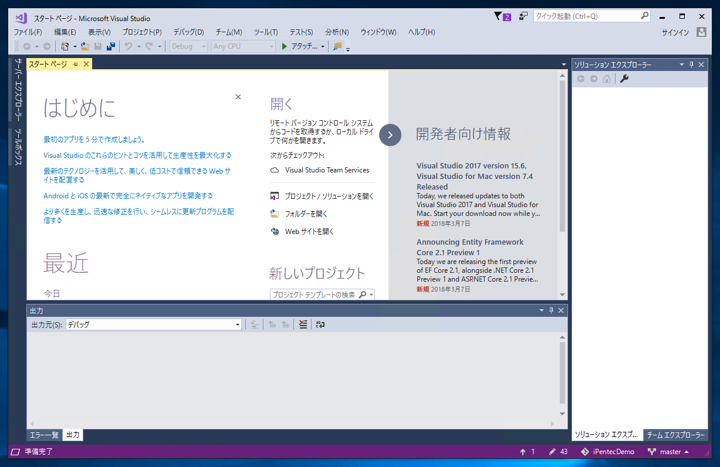Click the Open File toolbar icon
Screen dimensions: 720x467
tap(84, 46)
